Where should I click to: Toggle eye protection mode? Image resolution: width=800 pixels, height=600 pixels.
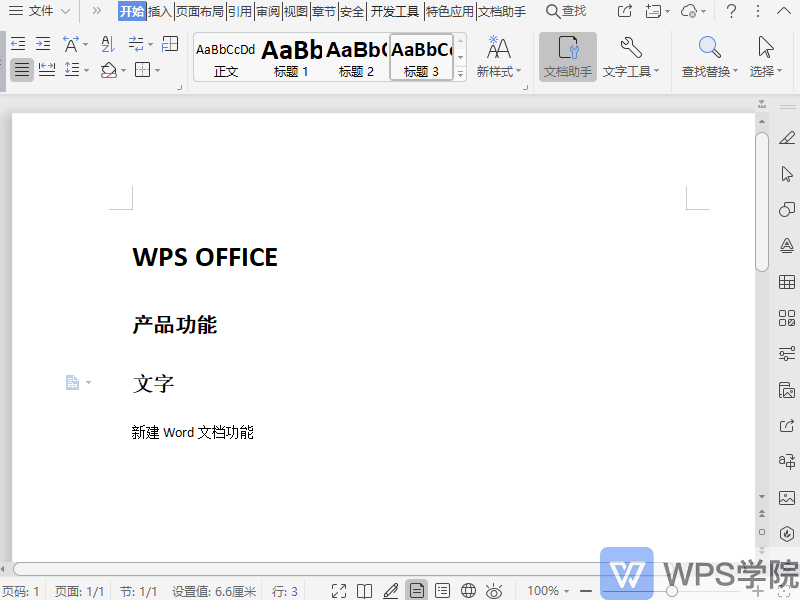(x=494, y=591)
